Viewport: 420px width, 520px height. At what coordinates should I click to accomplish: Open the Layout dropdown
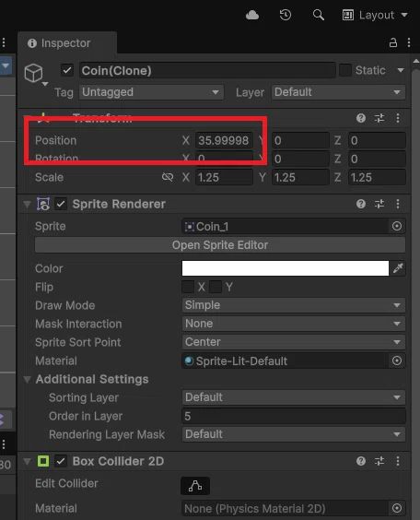375,15
